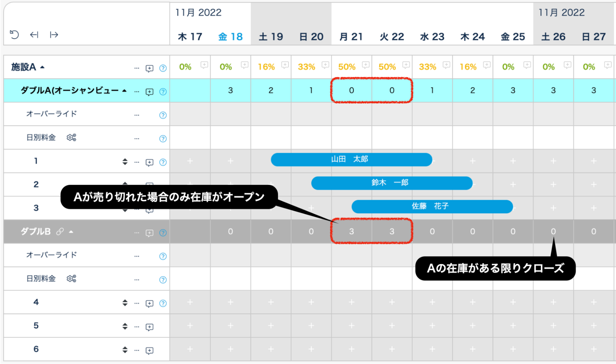Image resolution: width=616 pixels, height=364 pixels.
Task: Open the help icon for 施設A
Action: point(163,68)
